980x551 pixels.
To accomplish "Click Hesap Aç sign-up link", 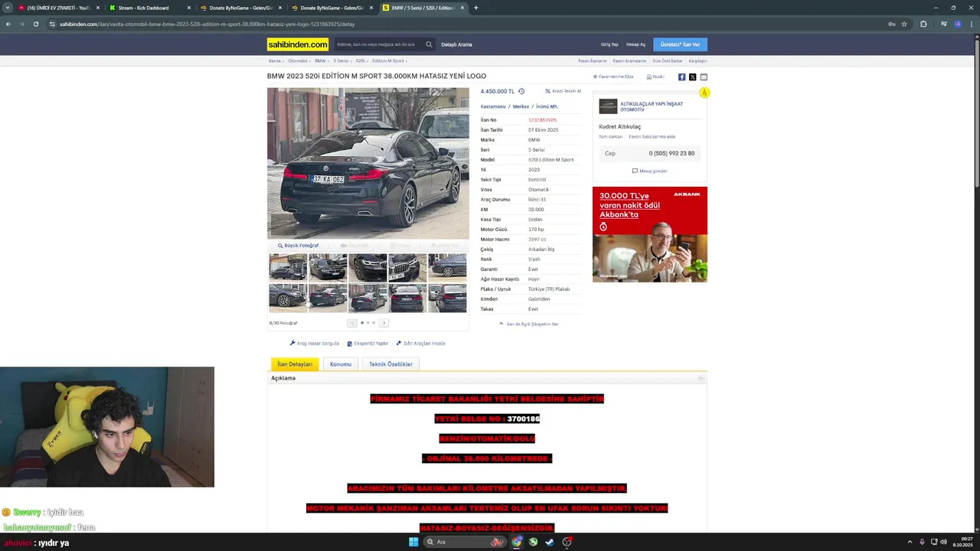I will (x=635, y=44).
